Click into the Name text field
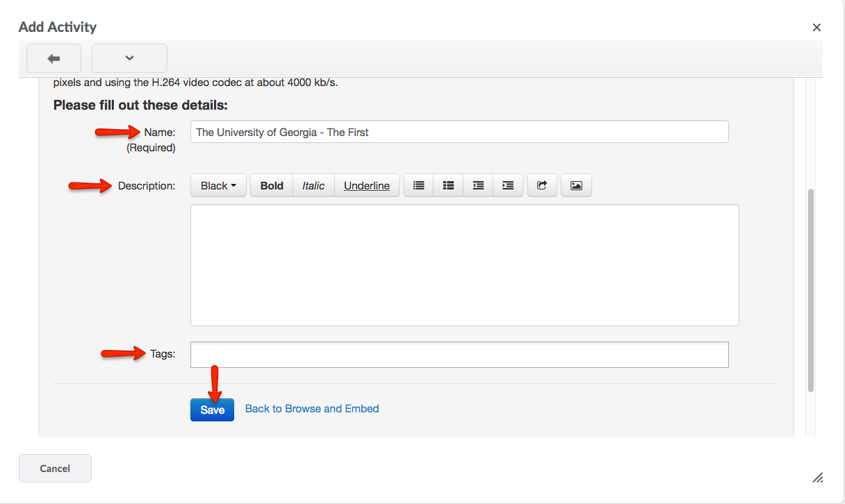Viewport: 845px width, 504px height. tap(459, 132)
